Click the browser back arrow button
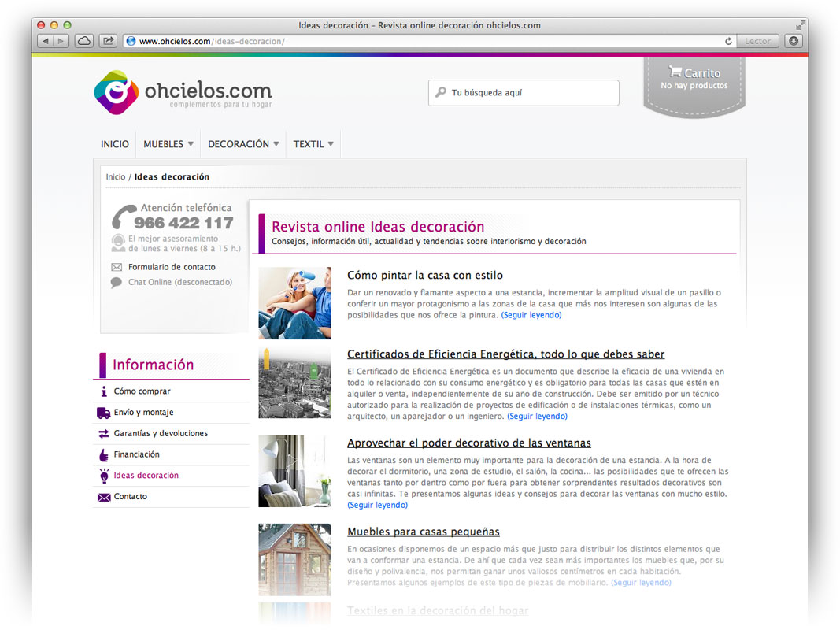Viewport: 840px width, 630px height. coord(46,41)
